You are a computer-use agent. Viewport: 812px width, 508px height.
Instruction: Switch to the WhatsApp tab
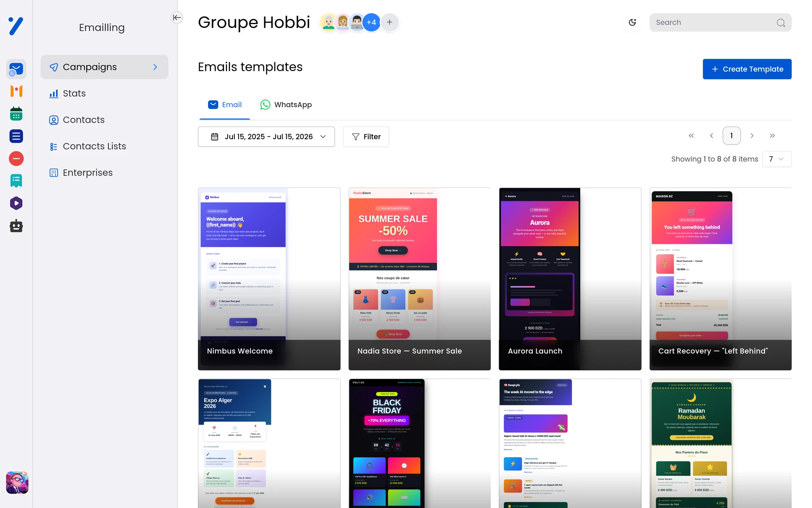[x=286, y=105]
